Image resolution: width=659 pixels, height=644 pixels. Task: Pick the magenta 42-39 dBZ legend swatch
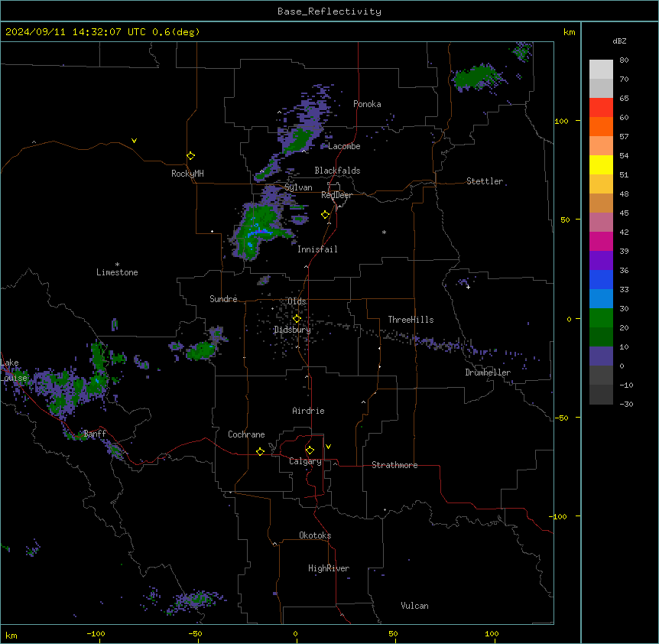(601, 241)
